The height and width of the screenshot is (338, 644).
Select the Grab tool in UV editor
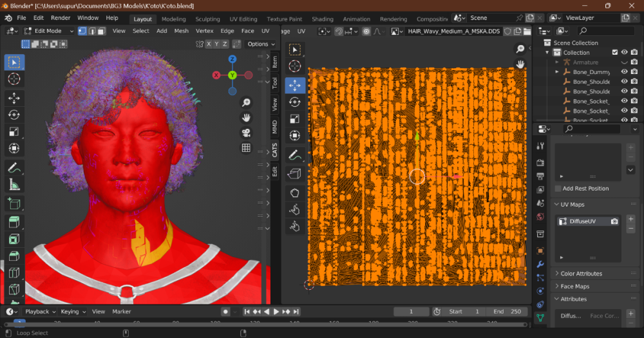tap(295, 192)
